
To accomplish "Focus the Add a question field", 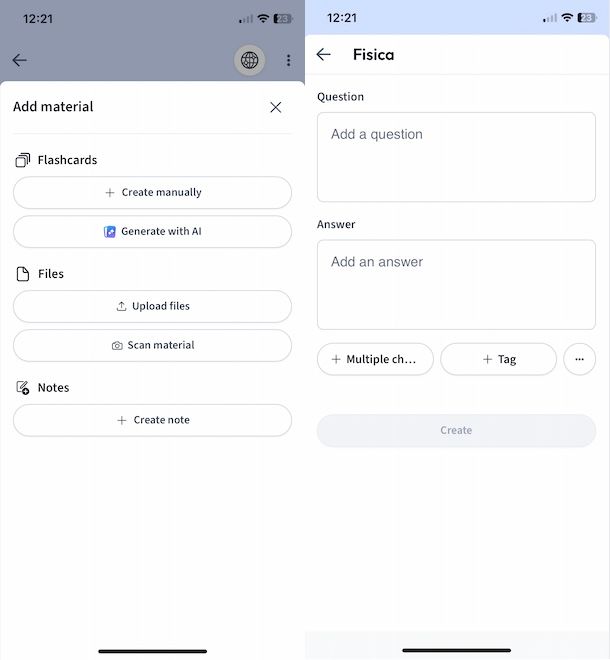I will point(456,157).
